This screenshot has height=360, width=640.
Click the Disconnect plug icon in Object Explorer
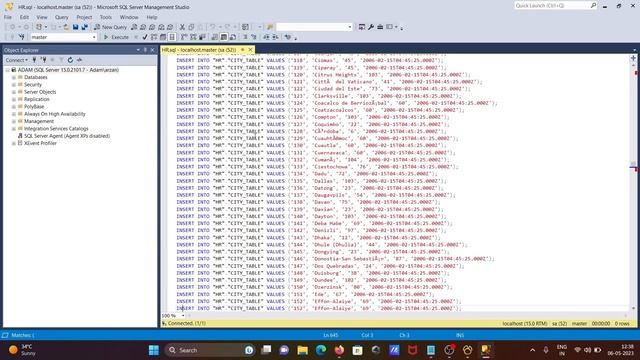[43, 60]
